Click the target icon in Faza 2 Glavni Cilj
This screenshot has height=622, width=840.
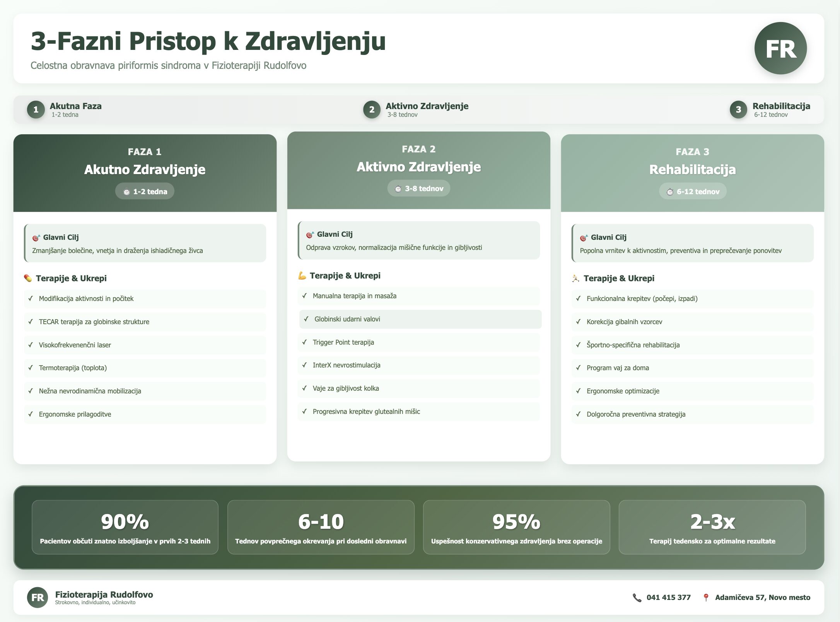pos(310,234)
